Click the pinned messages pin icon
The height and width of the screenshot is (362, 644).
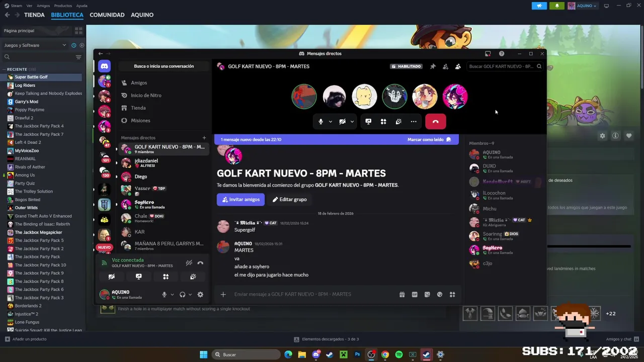[433, 66]
